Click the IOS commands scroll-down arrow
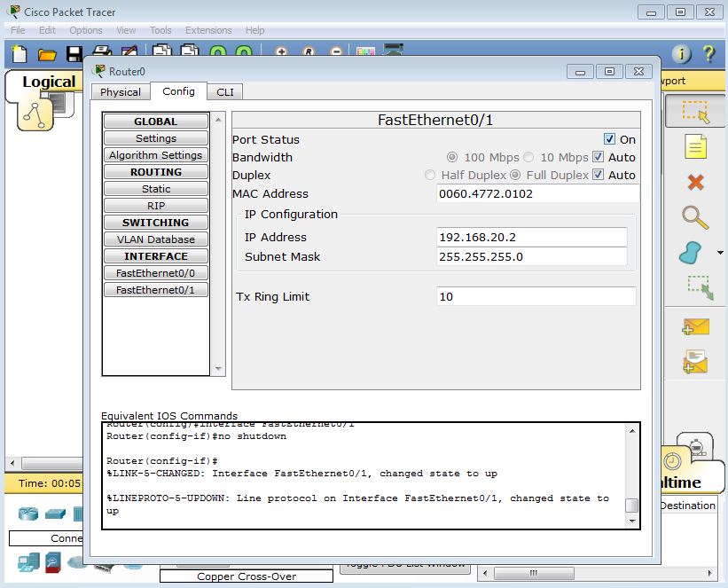Image resolution: width=728 pixels, height=588 pixels. 632,521
